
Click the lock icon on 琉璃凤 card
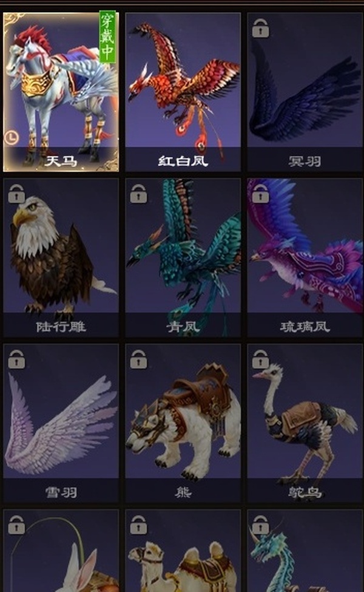[260, 194]
